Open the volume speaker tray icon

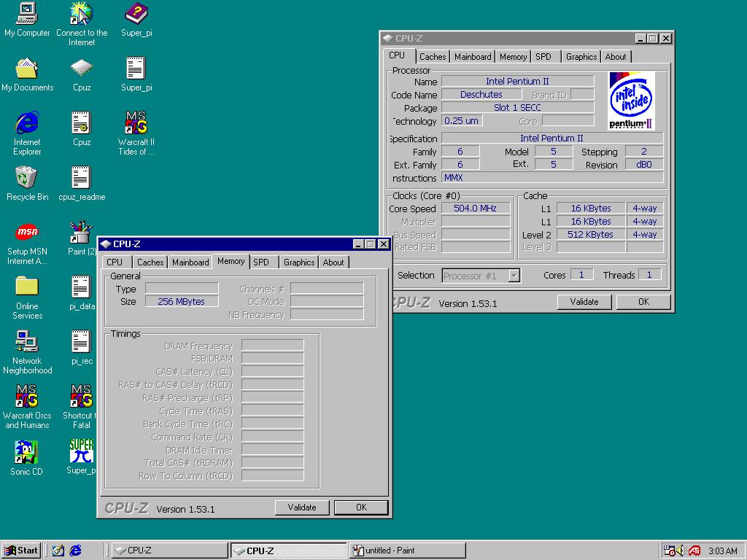(x=680, y=551)
